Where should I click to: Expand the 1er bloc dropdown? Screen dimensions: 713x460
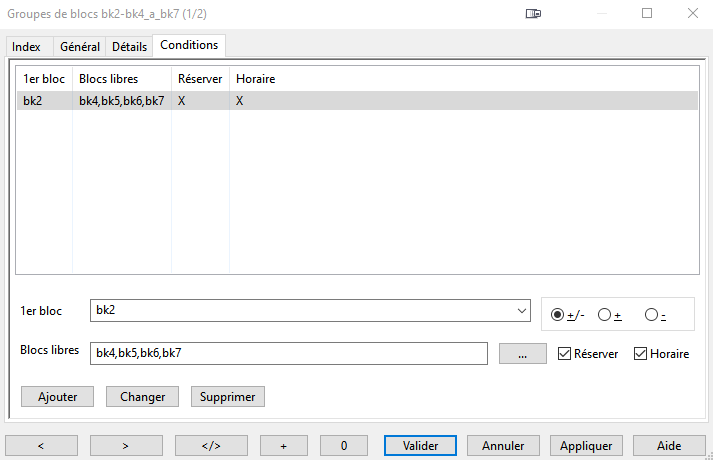522,311
